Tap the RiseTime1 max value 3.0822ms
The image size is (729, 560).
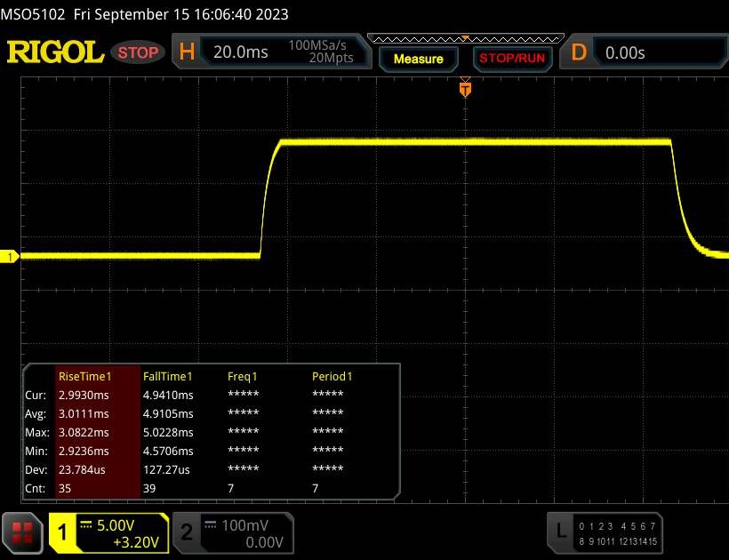click(x=84, y=432)
